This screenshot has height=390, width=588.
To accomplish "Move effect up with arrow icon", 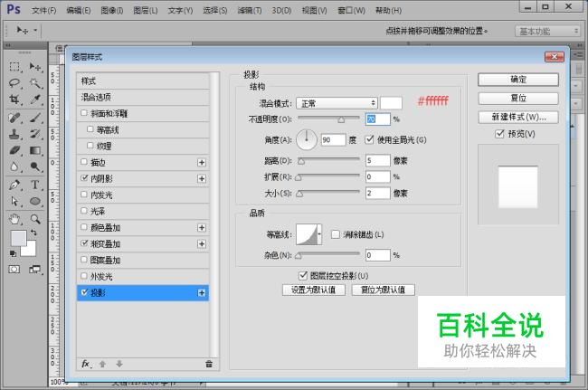I will click(102, 364).
